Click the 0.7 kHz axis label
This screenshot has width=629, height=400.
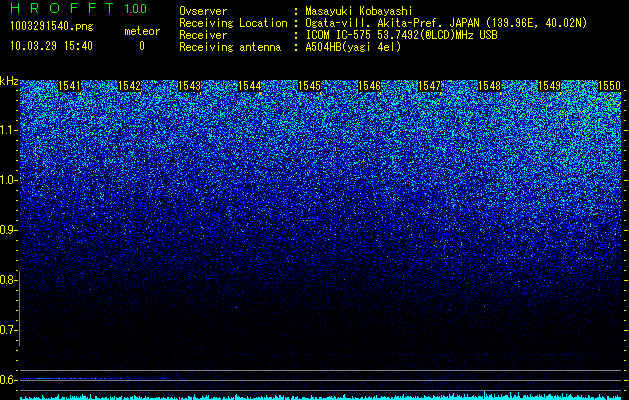coord(9,330)
